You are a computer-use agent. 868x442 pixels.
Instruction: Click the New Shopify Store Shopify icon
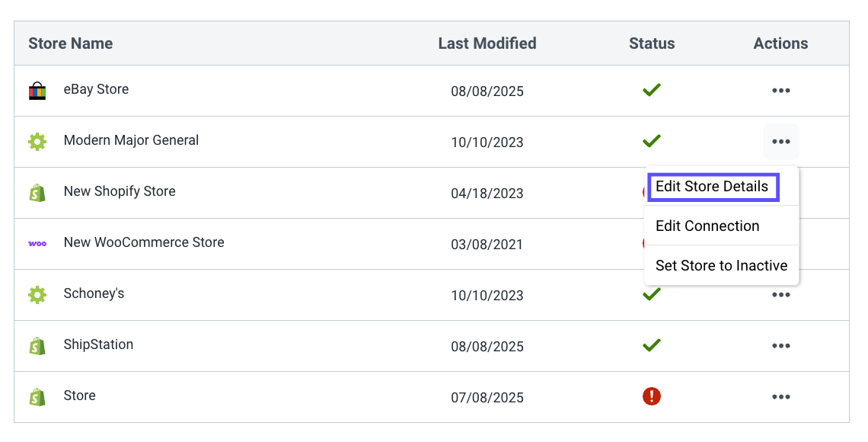tap(37, 193)
